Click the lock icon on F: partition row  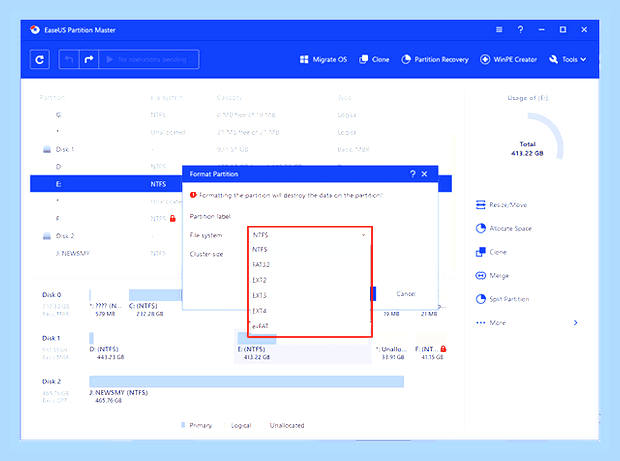[173, 218]
